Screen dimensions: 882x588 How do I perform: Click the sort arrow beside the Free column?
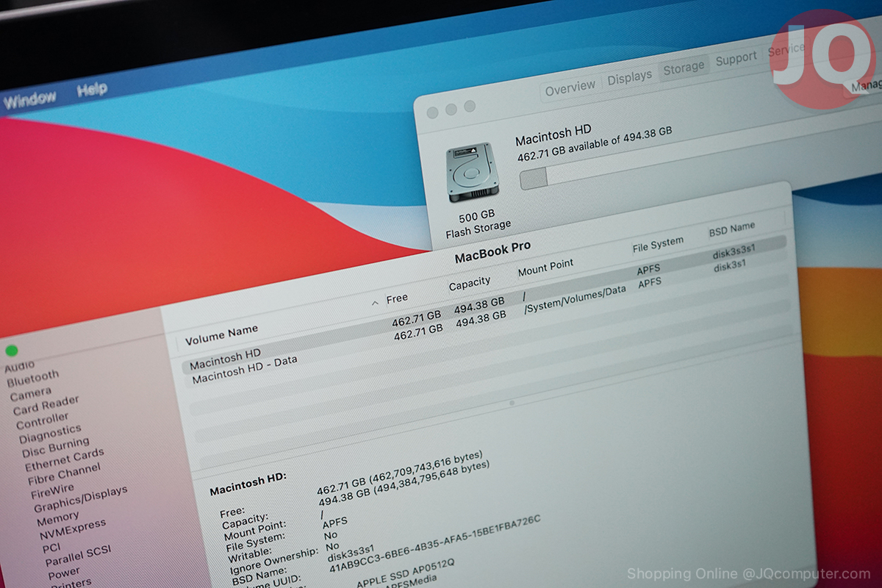click(x=375, y=303)
